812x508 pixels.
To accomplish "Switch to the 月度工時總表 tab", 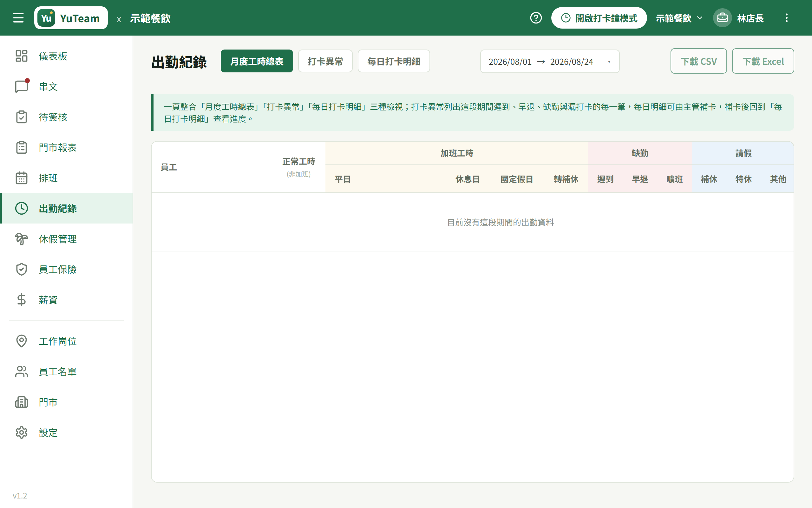I will coord(257,61).
